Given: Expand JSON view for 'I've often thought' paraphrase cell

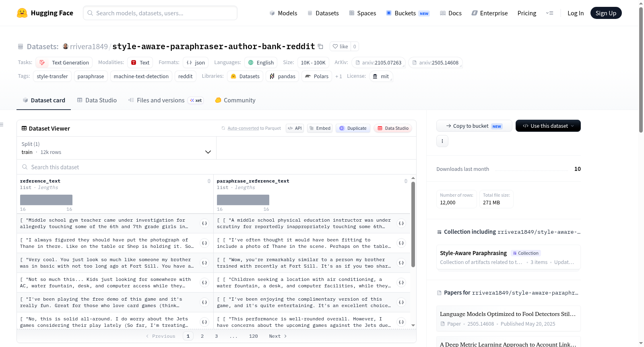Looking at the screenshot, I should click(x=401, y=243).
